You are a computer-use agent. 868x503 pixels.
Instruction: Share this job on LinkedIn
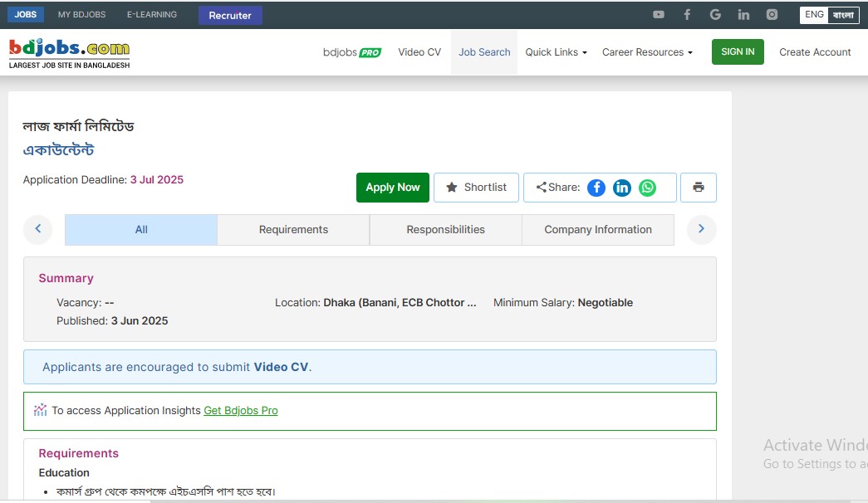coord(621,188)
